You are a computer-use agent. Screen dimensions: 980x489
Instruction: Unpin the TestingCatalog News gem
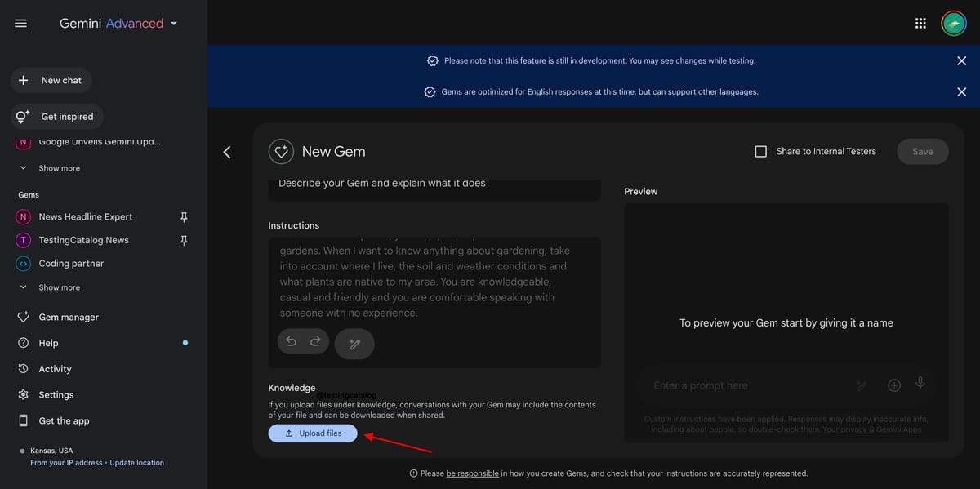(x=184, y=239)
